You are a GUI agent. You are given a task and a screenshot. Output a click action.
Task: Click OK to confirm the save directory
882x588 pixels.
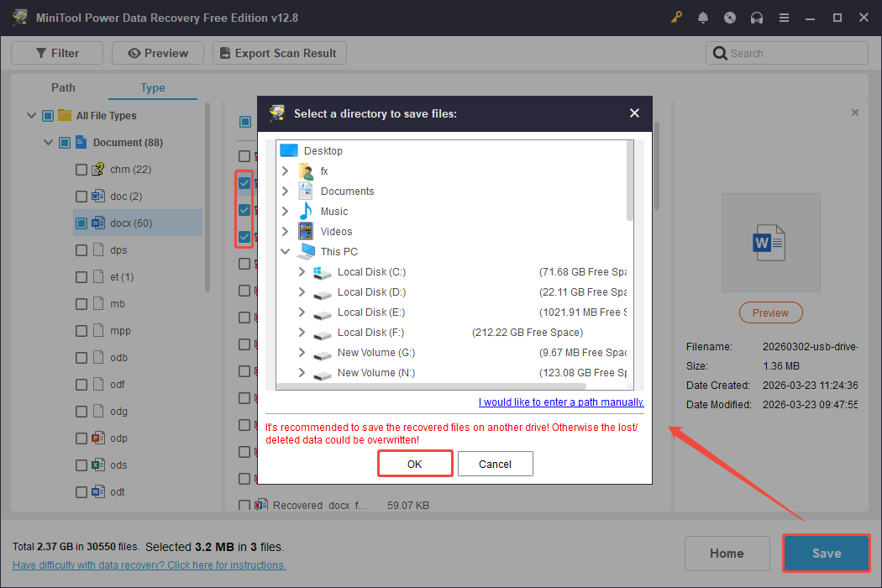pyautogui.click(x=415, y=463)
